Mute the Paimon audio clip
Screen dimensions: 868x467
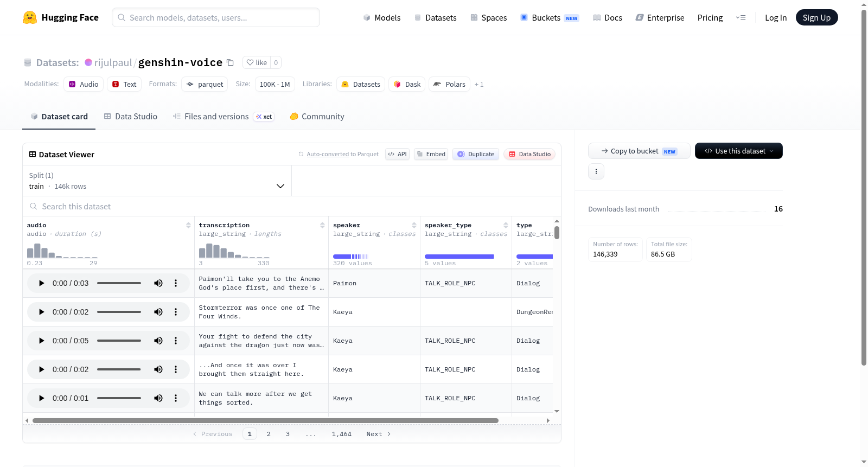pyautogui.click(x=158, y=283)
